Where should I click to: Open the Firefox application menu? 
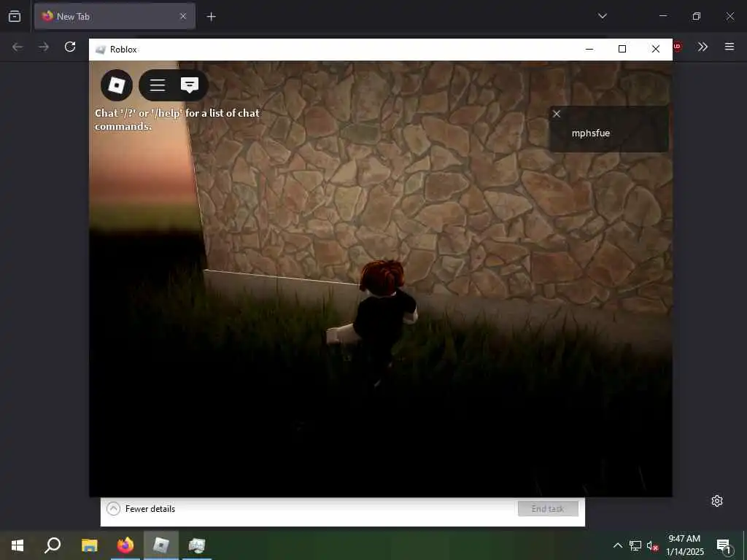click(x=729, y=47)
